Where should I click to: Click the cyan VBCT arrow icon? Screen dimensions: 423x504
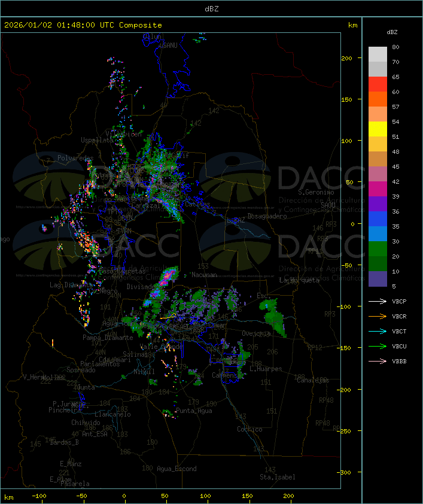(378, 331)
